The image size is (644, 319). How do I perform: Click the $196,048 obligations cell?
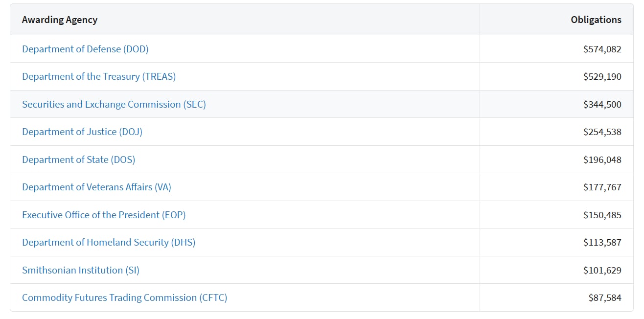602,159
